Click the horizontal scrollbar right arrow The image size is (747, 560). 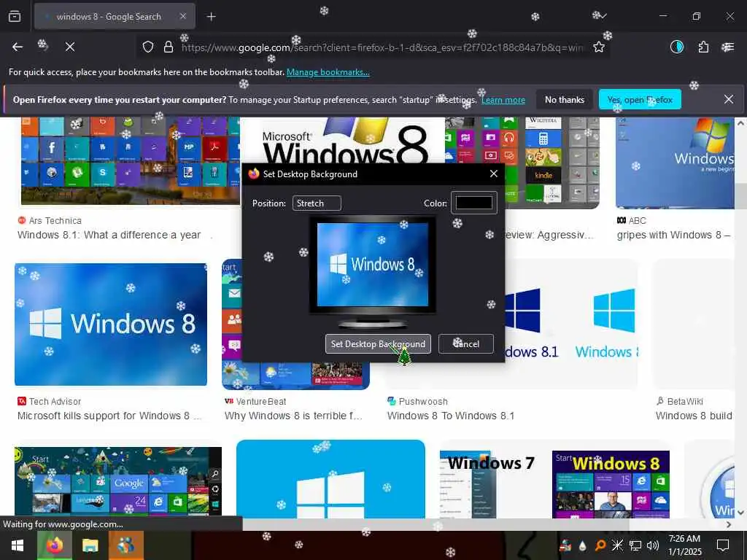point(729,524)
